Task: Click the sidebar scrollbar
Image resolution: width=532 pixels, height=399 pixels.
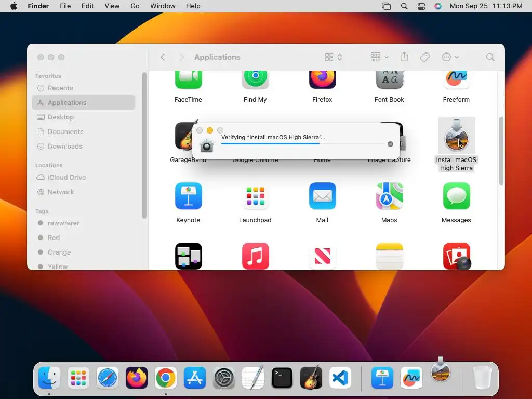Action: pos(144,145)
